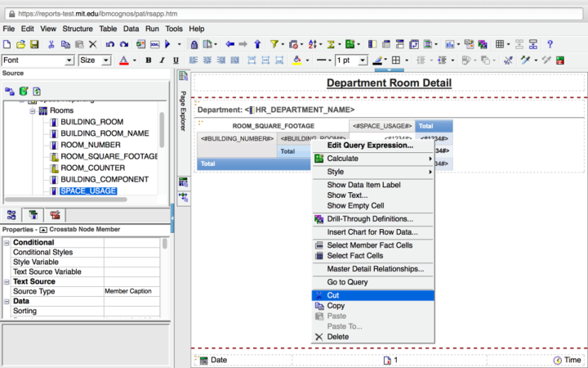Click the Undo arrow icon
The height and width of the screenshot is (368, 588).
click(x=109, y=44)
